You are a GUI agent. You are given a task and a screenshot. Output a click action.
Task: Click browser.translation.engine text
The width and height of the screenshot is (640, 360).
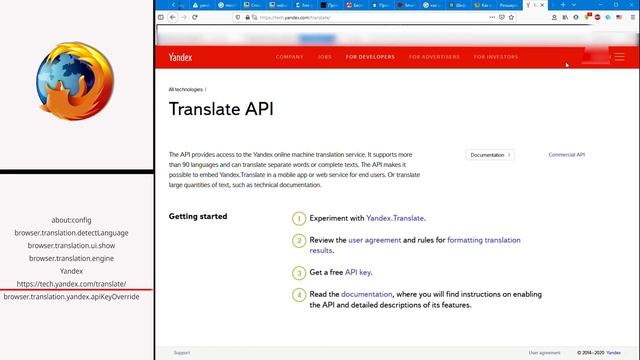(x=71, y=258)
